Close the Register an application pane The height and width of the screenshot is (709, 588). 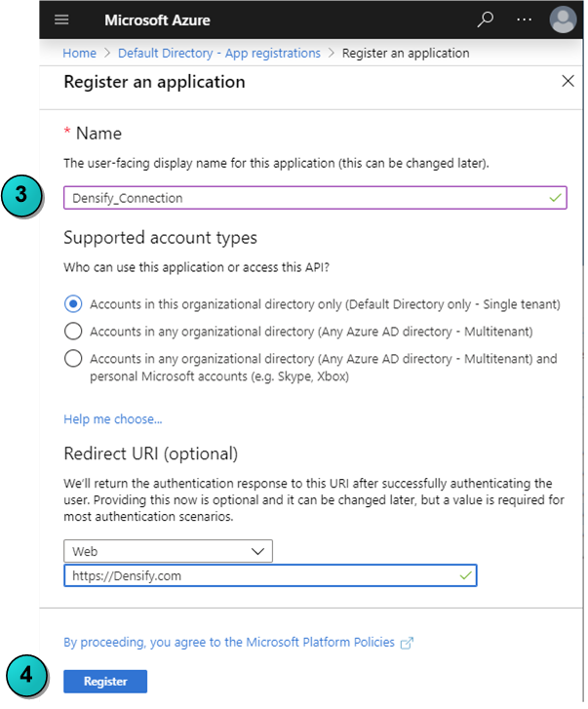tap(568, 81)
